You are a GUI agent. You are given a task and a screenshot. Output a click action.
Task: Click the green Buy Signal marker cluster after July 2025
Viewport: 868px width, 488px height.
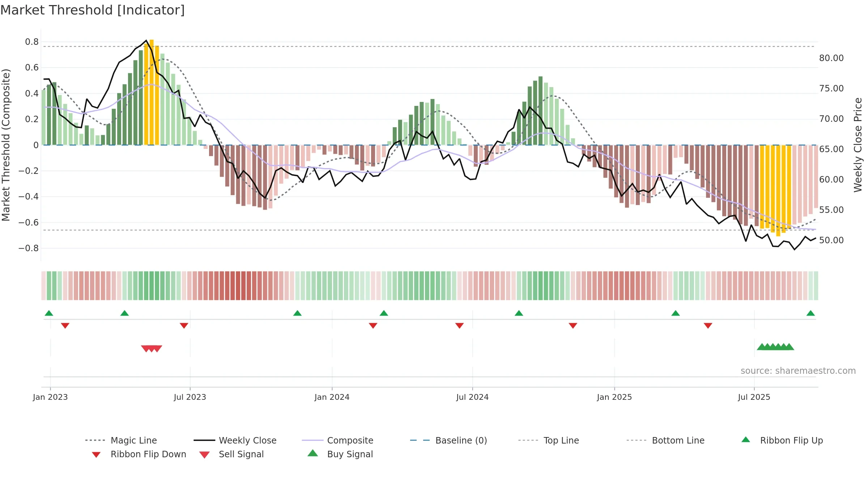click(x=775, y=347)
